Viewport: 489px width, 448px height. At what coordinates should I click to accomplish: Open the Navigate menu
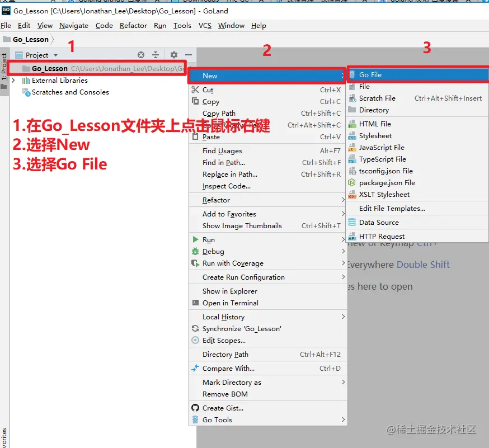tap(74, 26)
